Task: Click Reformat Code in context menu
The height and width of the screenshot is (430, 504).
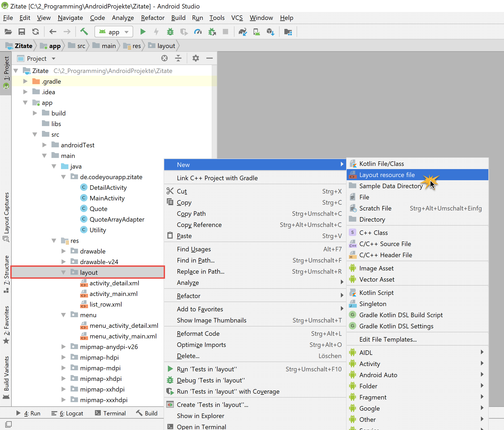Action: (x=255, y=334)
